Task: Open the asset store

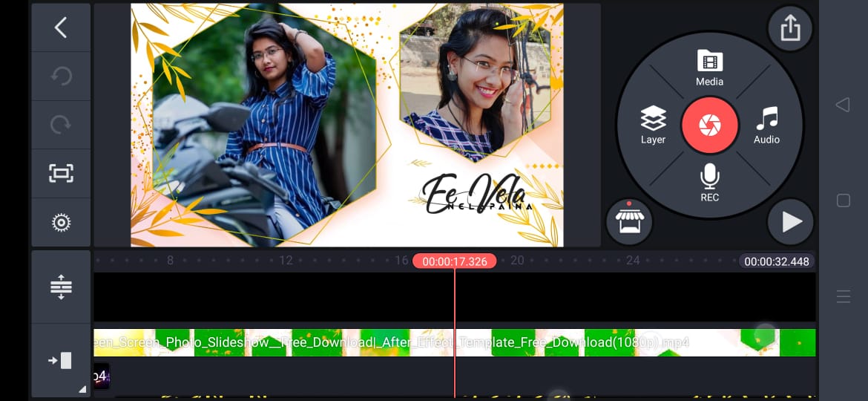Action: (629, 221)
